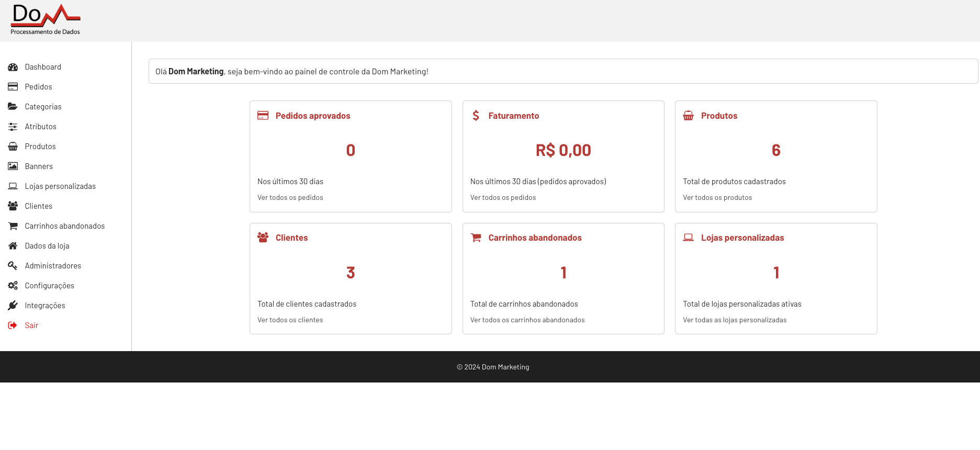
Task: Click the 'R$ 0,00' revenue value
Action: tap(564, 151)
